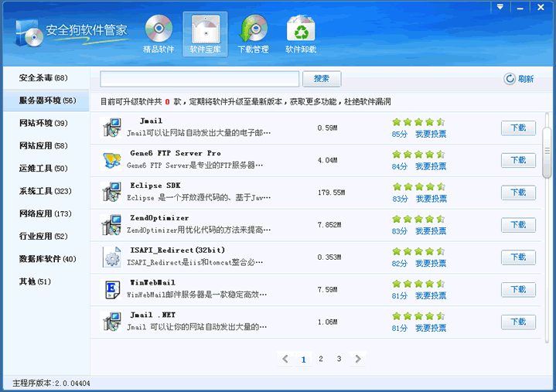This screenshot has width=556, height=392.
Task: Vote for Jmail via 我要投票
Action: coord(431,134)
